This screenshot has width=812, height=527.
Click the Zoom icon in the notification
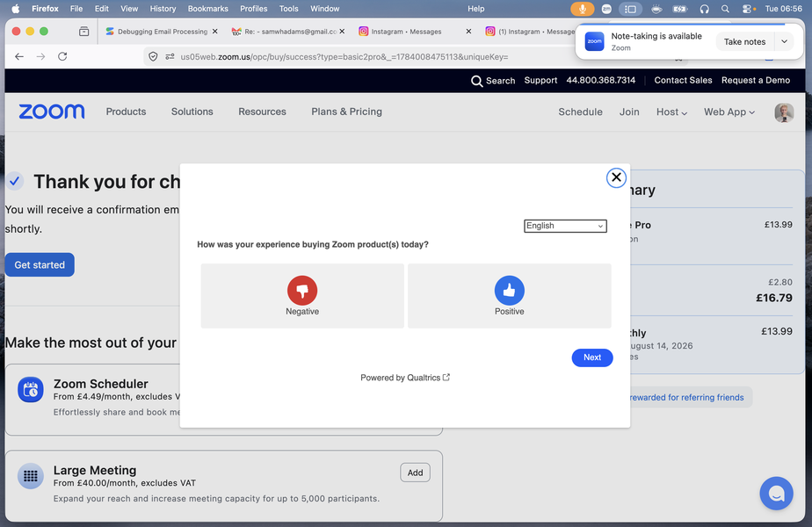pyautogui.click(x=594, y=41)
